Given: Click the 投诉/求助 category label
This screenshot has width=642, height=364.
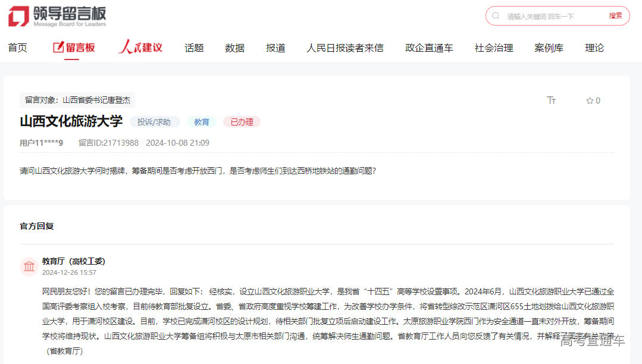Looking at the screenshot, I should 155,121.
